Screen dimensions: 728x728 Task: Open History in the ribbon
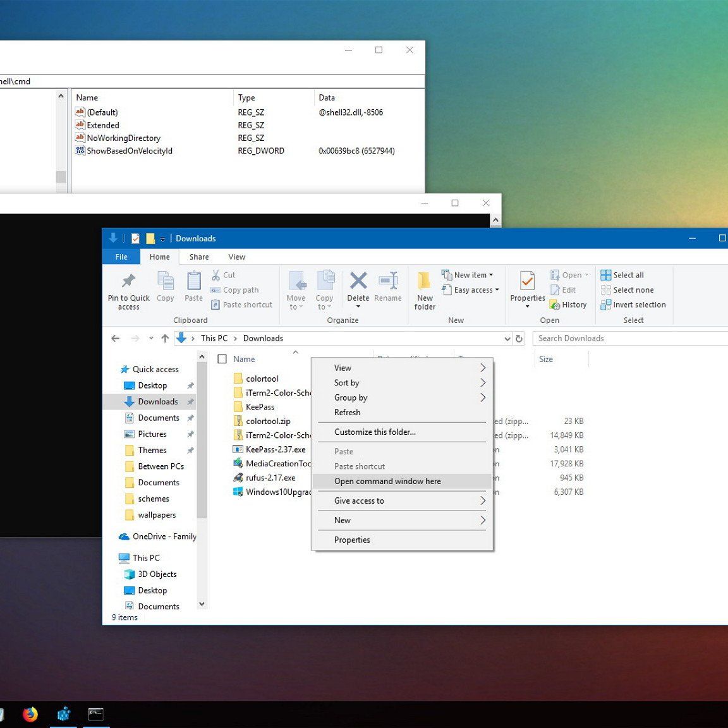[567, 305]
